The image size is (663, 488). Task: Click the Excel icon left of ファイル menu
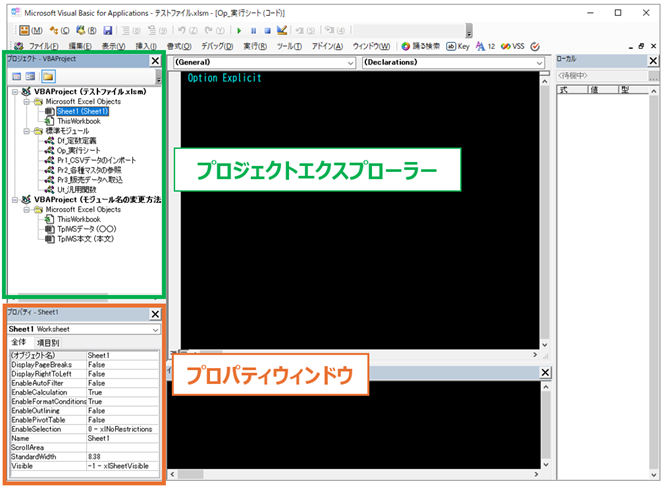click(19, 46)
